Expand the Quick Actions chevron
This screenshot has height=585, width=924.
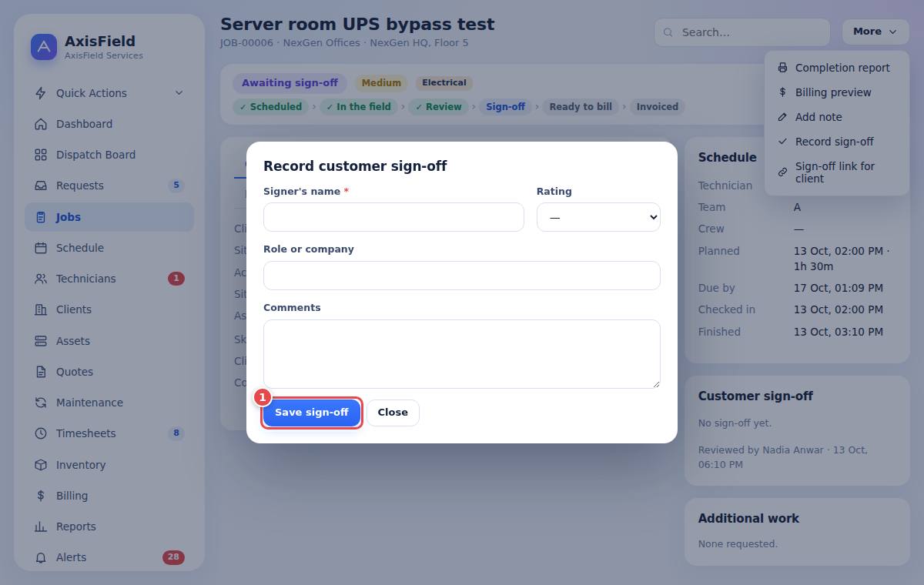[x=179, y=93]
